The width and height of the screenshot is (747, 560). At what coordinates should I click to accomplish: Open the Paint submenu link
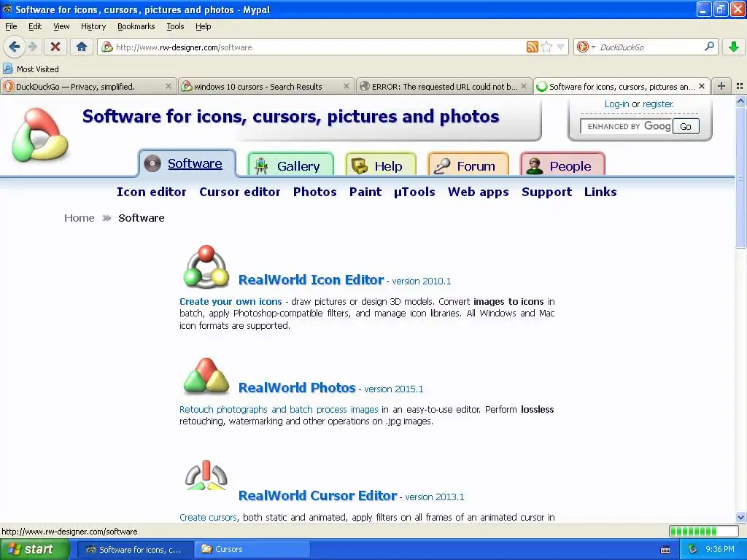[365, 192]
